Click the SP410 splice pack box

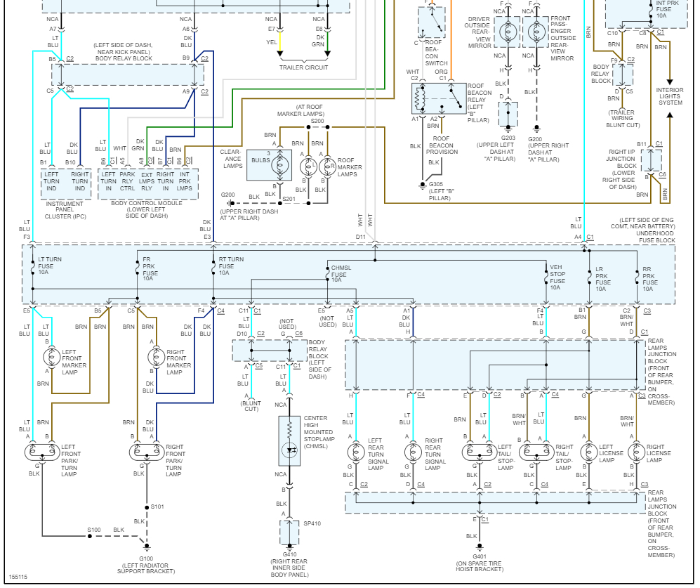tap(289, 533)
